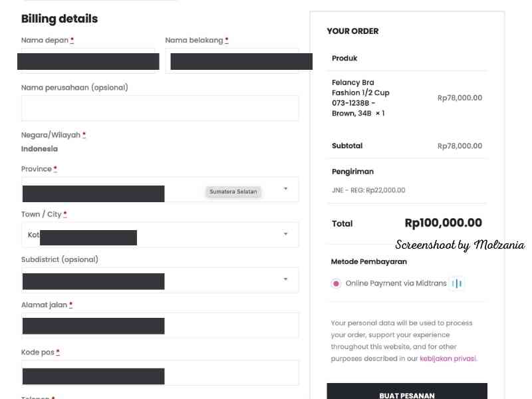This screenshot has width=532, height=399.
Task: Click the Billing details heading
Action: (59, 19)
